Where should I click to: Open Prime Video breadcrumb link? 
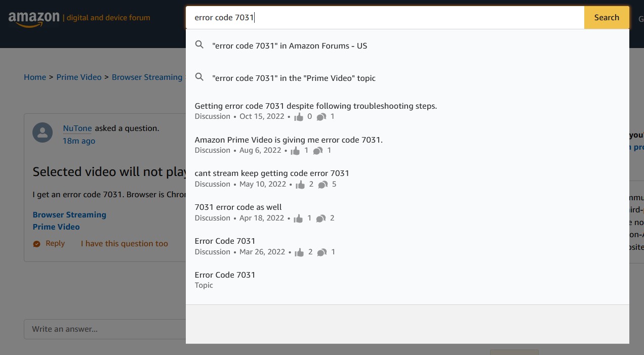pyautogui.click(x=79, y=77)
